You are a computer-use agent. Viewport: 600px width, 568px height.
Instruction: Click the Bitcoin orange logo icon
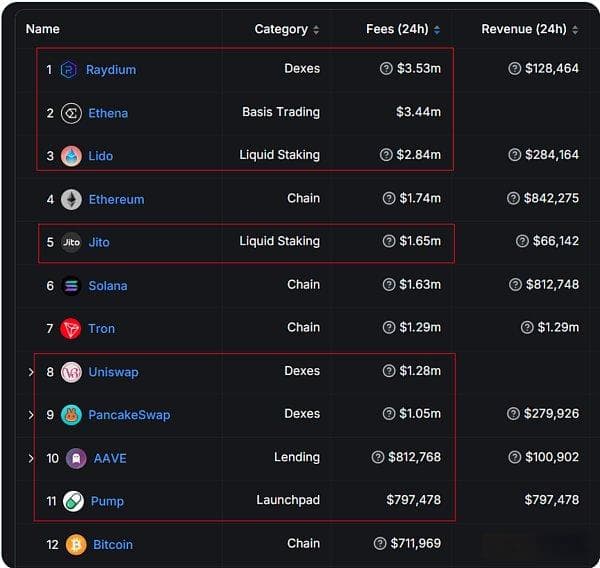click(x=76, y=545)
